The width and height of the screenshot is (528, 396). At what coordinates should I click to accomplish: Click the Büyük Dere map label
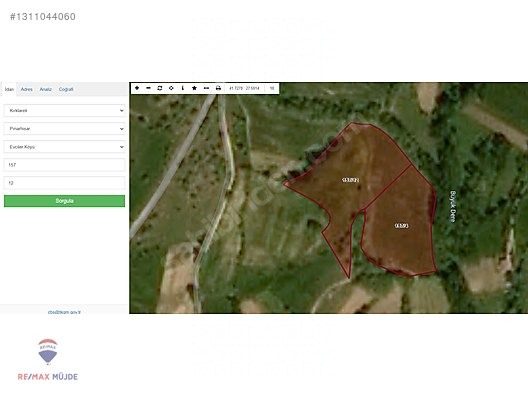(x=453, y=206)
